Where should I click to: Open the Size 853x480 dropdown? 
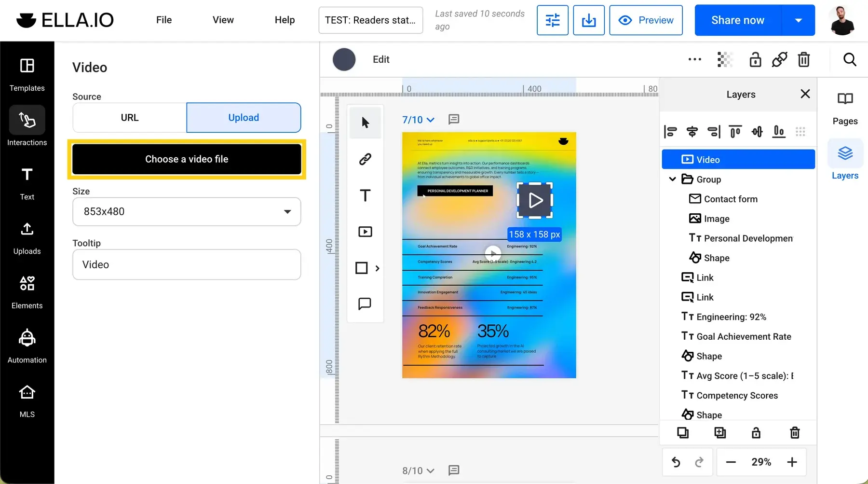pos(187,211)
